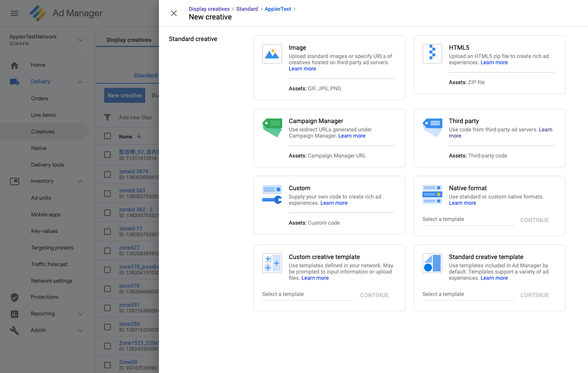Viewport: 588px width, 373px height.
Task: Check the box for zoneid 362 - 2
Action: pyautogui.click(x=107, y=213)
